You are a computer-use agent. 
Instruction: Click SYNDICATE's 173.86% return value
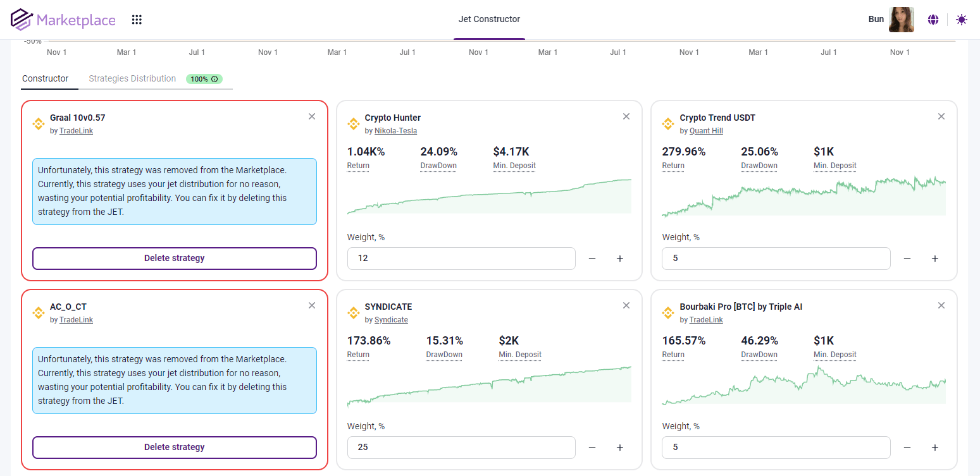tap(369, 341)
